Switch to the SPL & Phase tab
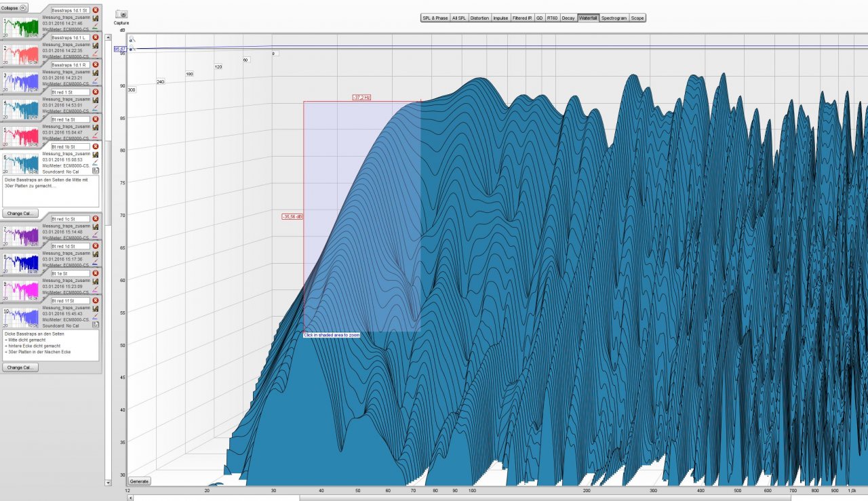868x501 pixels. click(434, 18)
